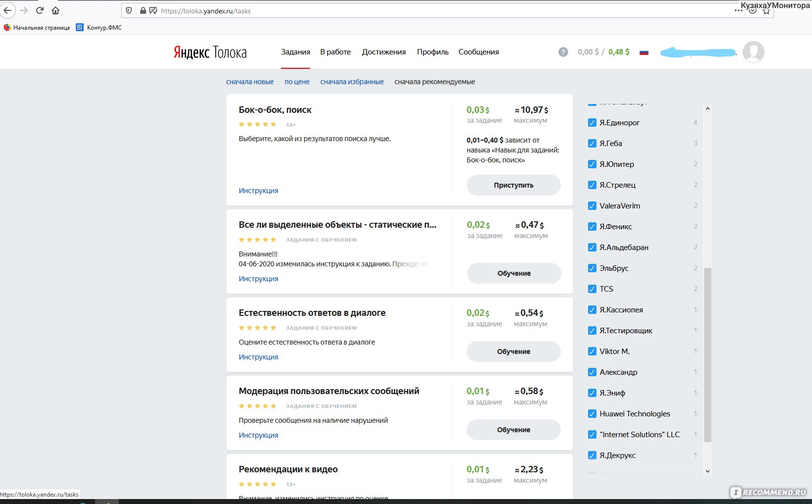Click the browser forward arrow
The width and height of the screenshot is (812, 504).
click(x=24, y=10)
